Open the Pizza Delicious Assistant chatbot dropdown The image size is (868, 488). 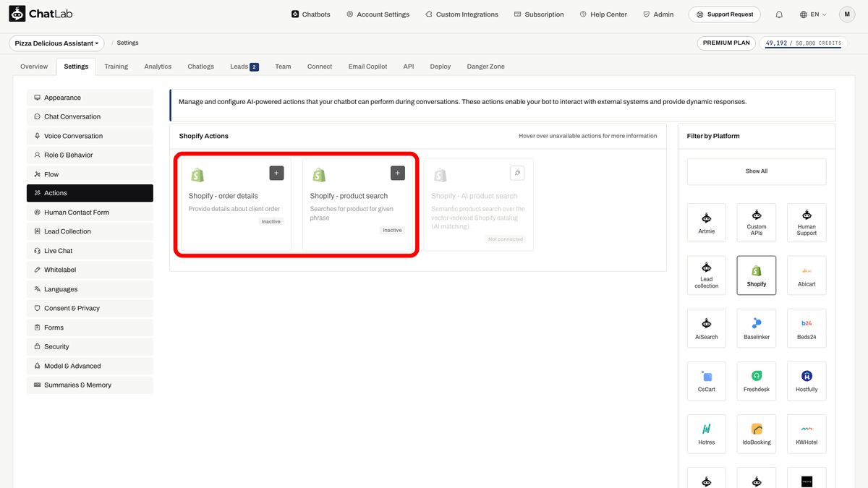click(x=57, y=43)
